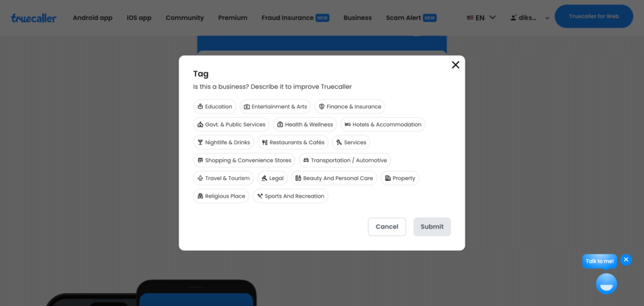Select the Travel & Tourism tag label
644x306 pixels.
(x=228, y=178)
